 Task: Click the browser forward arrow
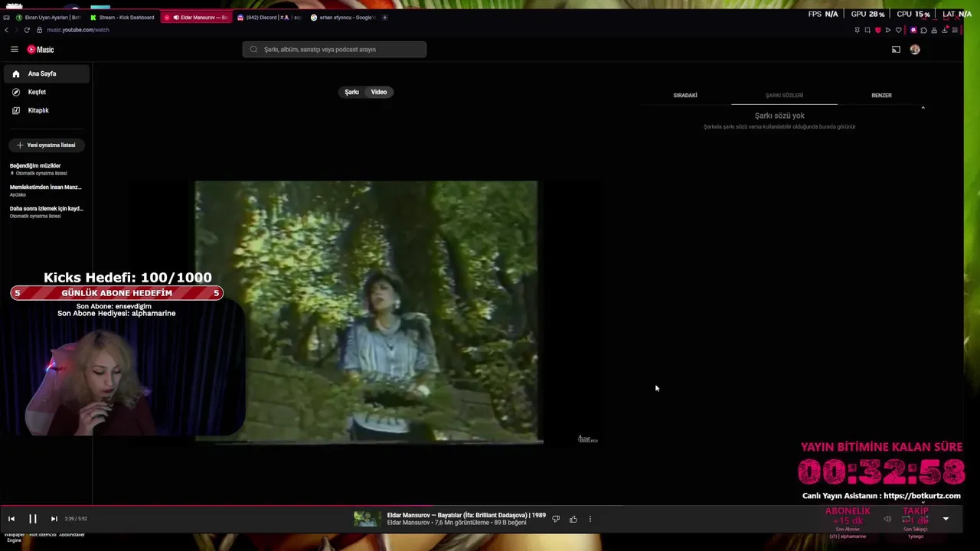(x=16, y=30)
